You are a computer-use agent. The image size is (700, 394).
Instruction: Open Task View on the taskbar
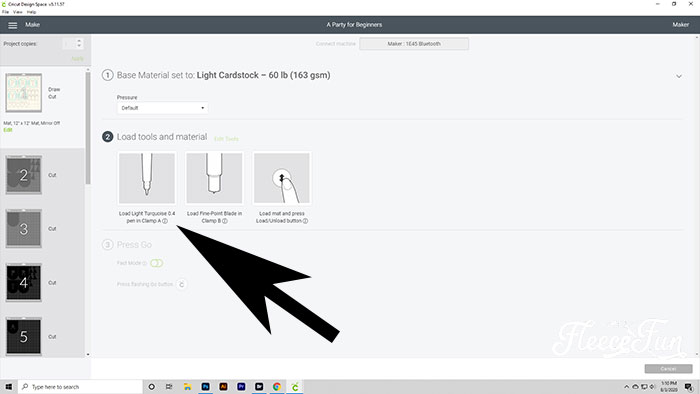click(169, 387)
